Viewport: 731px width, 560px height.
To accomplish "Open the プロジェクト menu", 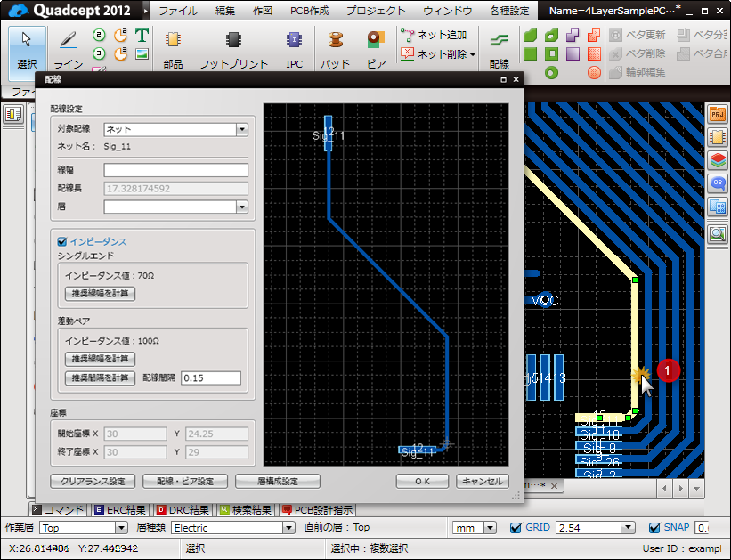I will pos(376,11).
